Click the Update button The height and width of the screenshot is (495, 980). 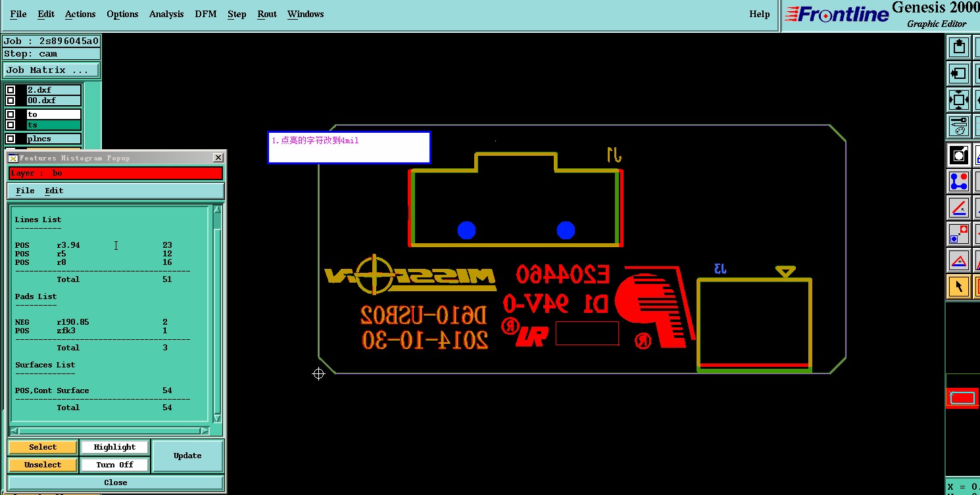[x=187, y=456]
